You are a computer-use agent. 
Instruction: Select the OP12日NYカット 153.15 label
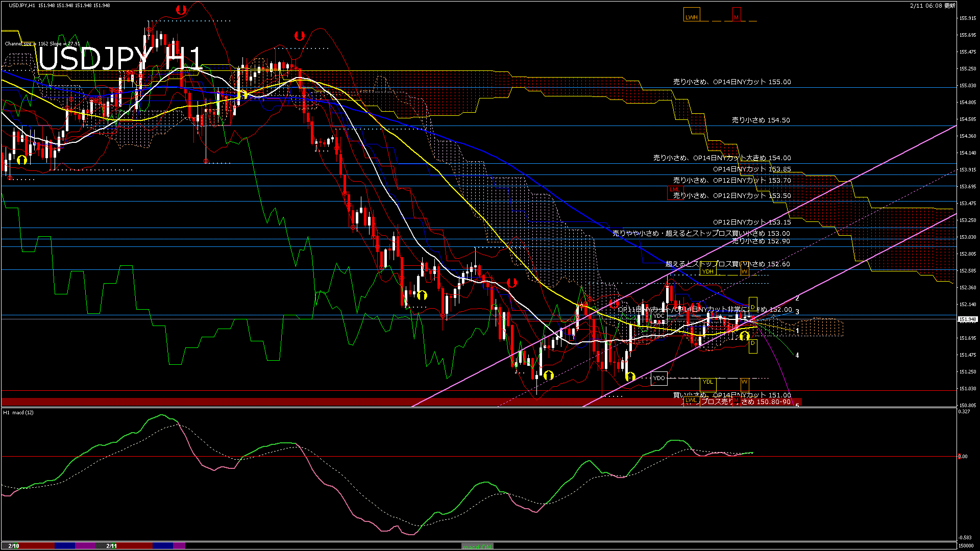[x=752, y=222]
